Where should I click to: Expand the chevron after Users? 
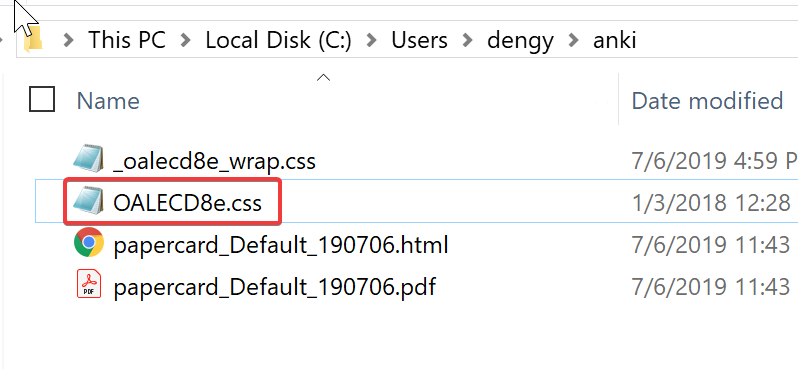click(467, 41)
